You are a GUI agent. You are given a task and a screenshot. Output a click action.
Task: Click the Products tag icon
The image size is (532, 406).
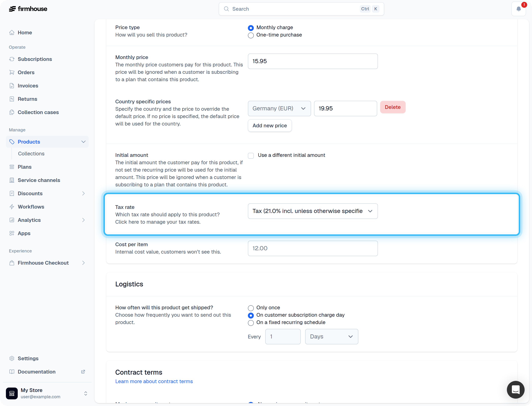[12, 142]
